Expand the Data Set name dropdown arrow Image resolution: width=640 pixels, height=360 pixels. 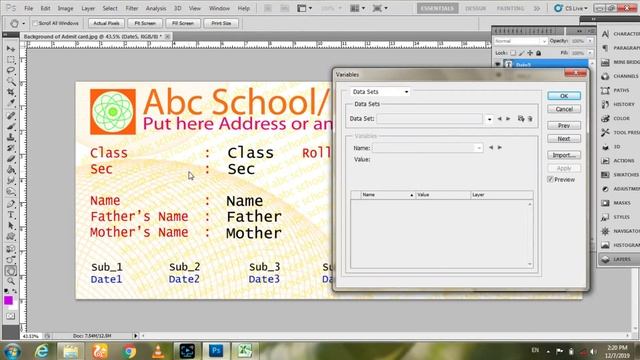(x=489, y=119)
